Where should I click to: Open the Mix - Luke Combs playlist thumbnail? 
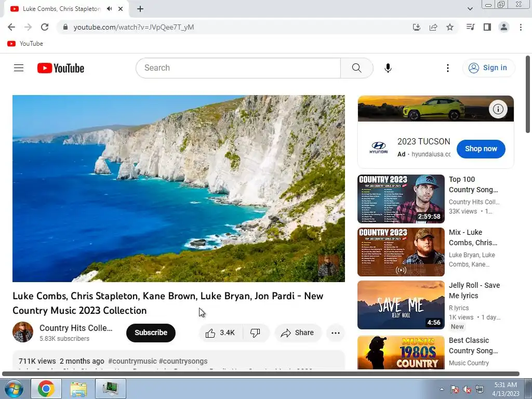pos(401,252)
